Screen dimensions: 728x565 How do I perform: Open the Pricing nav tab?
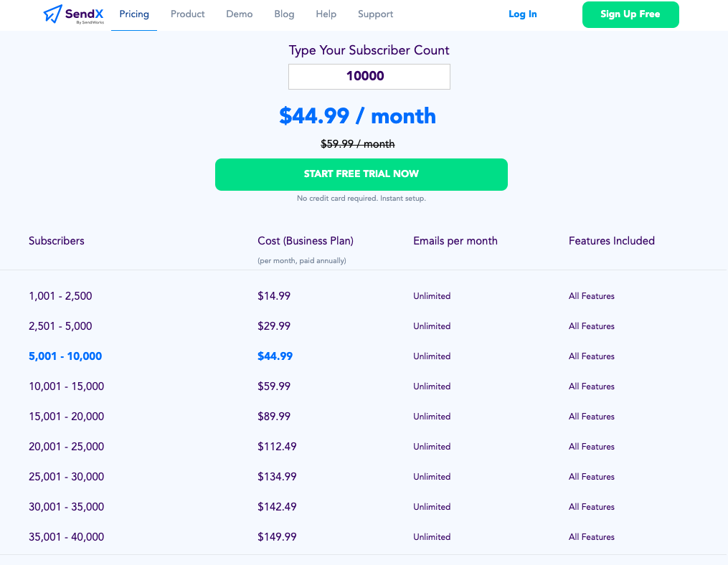click(134, 14)
